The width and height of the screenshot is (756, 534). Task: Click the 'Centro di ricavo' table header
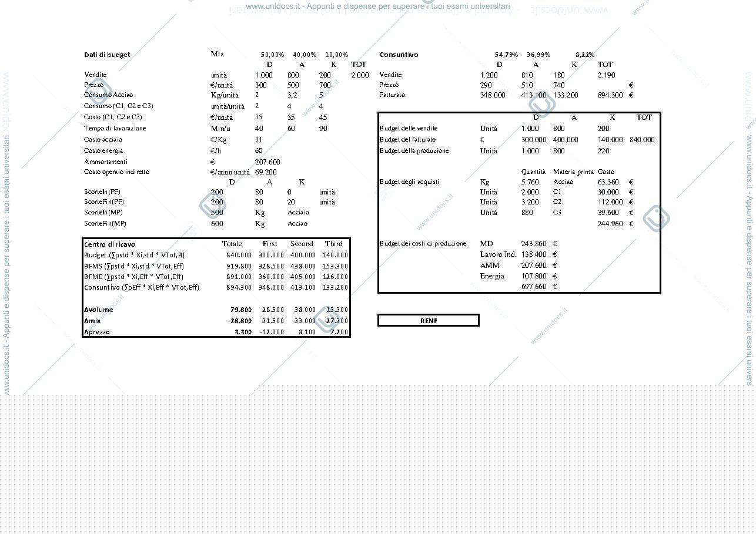click(x=109, y=244)
